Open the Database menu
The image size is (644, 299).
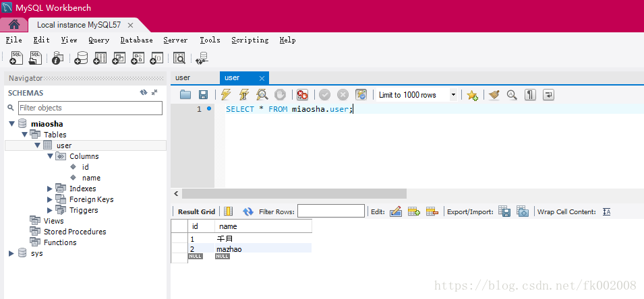136,40
